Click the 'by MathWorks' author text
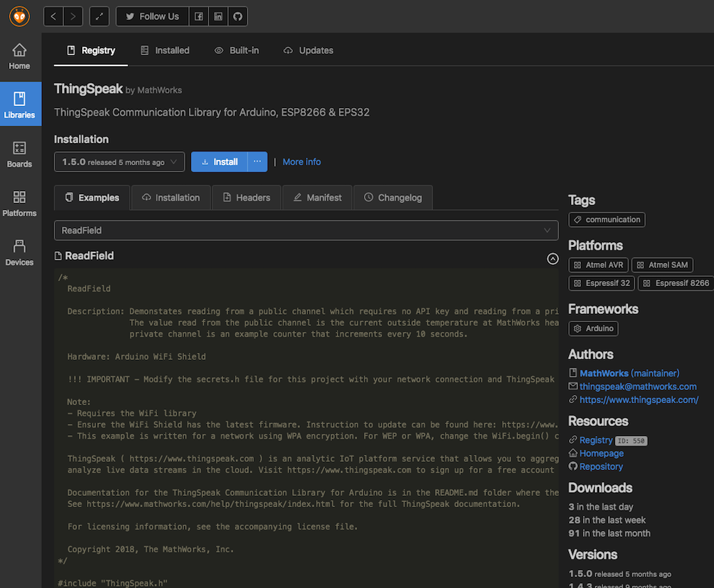Image resolution: width=714 pixels, height=588 pixels. [153, 90]
